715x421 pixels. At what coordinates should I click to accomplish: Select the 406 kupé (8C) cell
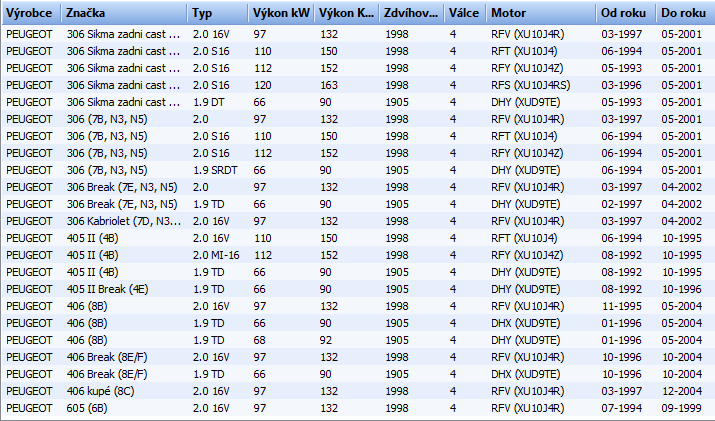pyautogui.click(x=100, y=391)
